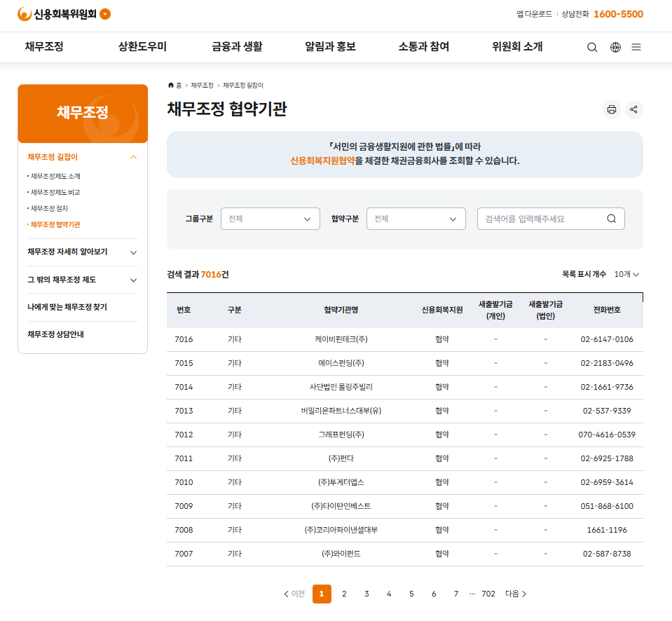Go to page 2 of results
Image resolution: width=672 pixels, height=621 pixels.
[x=344, y=594]
